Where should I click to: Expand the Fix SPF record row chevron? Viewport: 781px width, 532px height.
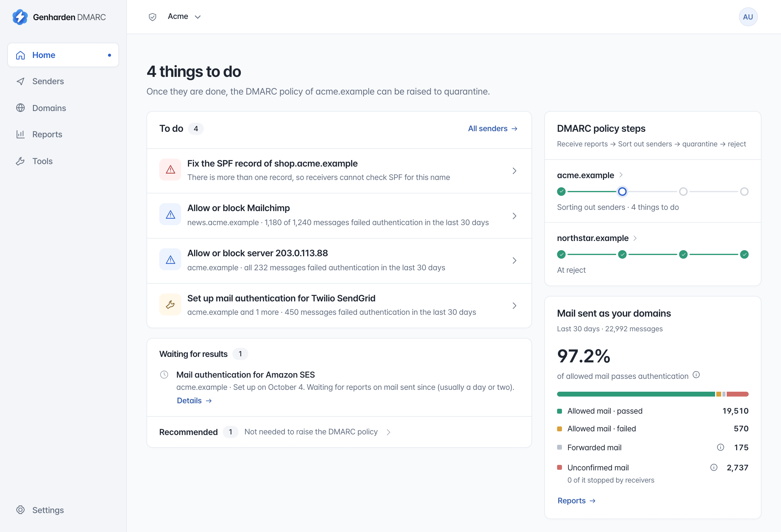click(x=514, y=171)
